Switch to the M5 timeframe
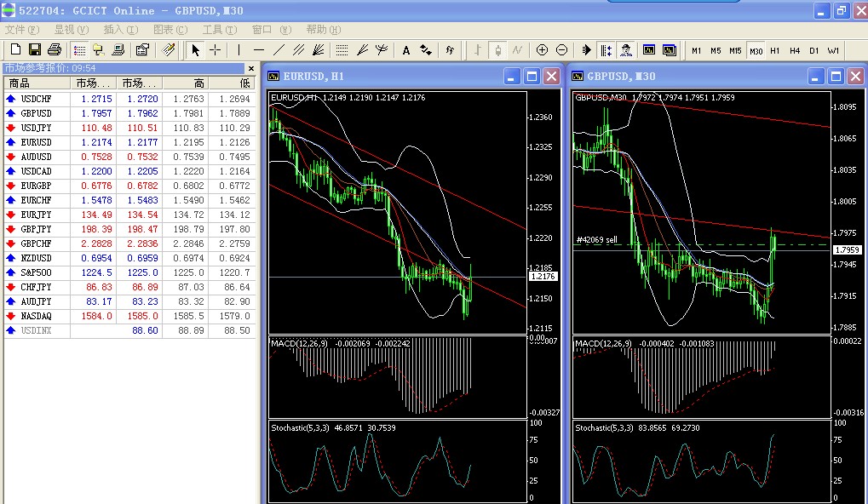Image resolution: width=868 pixels, height=504 pixels. [x=716, y=50]
